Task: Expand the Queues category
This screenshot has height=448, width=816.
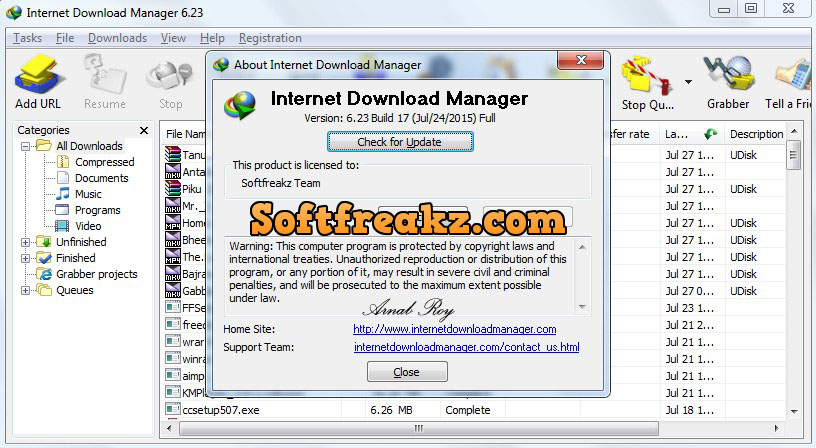Action: coord(25,290)
